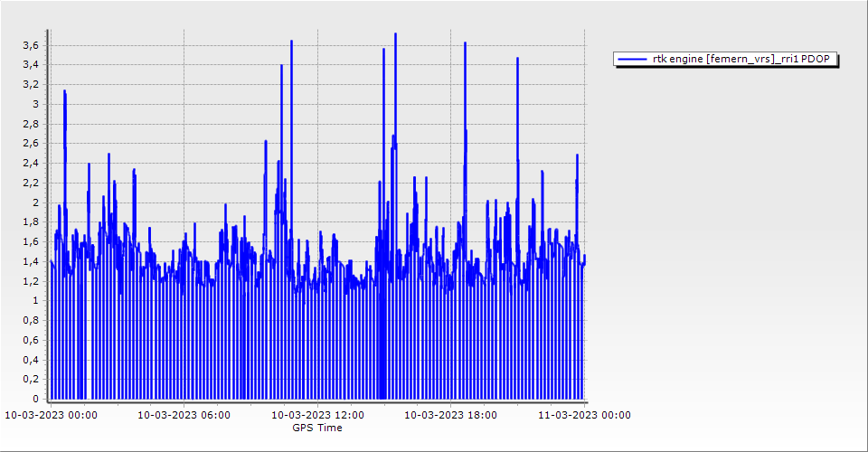Click the 3,6 value on the Y axis
This screenshot has width=868, height=452.
[30, 45]
